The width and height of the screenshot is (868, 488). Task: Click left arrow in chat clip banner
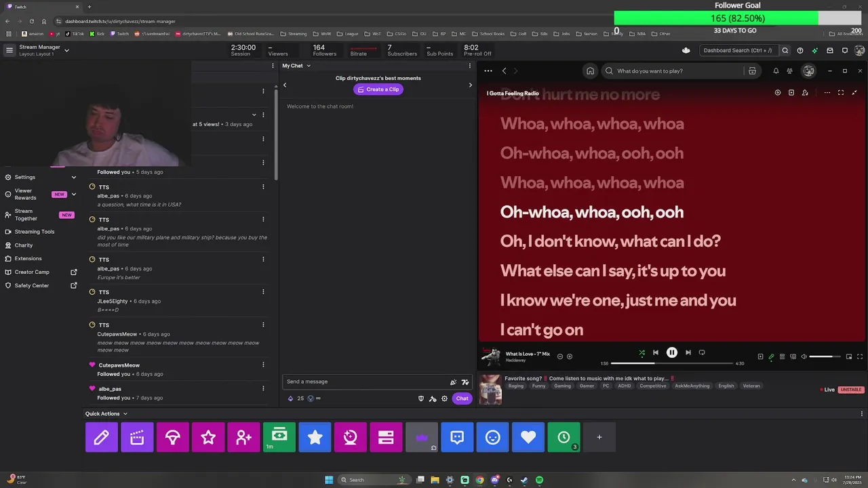285,85
